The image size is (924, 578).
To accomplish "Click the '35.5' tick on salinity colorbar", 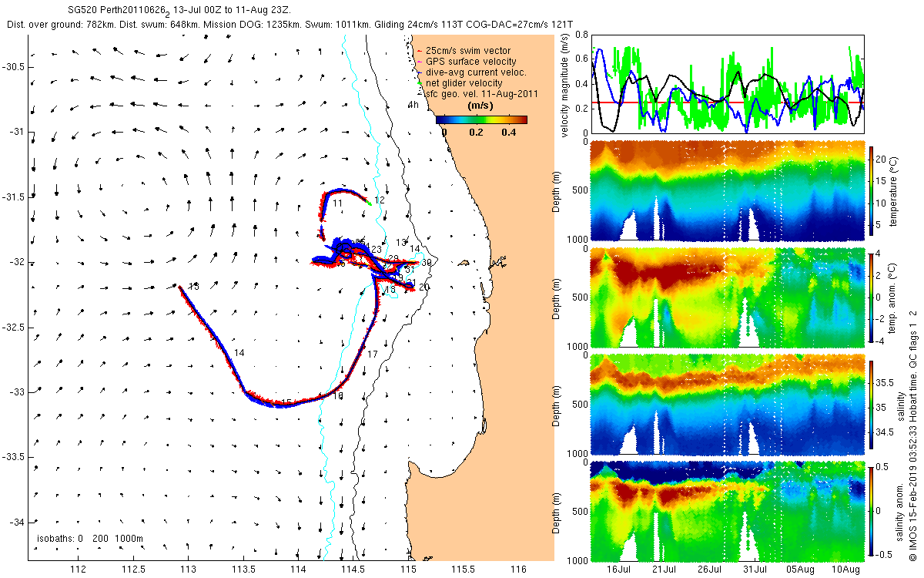I will [x=885, y=382].
